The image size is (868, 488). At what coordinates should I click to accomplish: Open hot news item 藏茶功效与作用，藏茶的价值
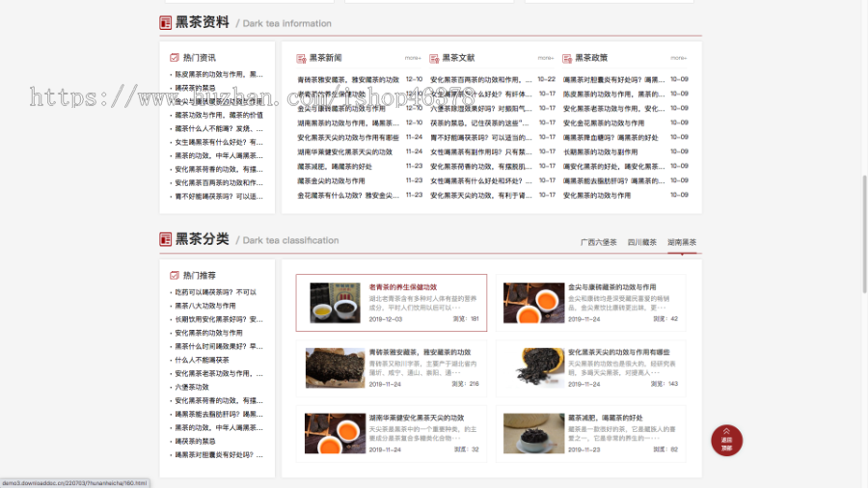[219, 115]
